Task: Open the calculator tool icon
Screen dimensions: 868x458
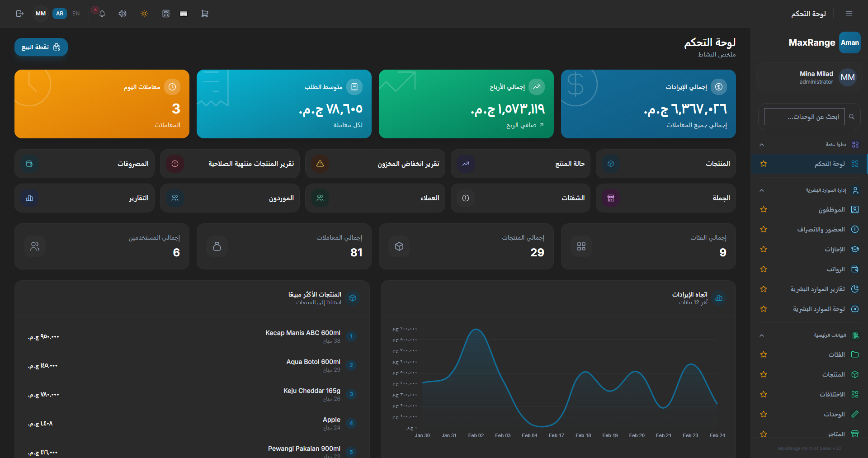Action: point(166,14)
